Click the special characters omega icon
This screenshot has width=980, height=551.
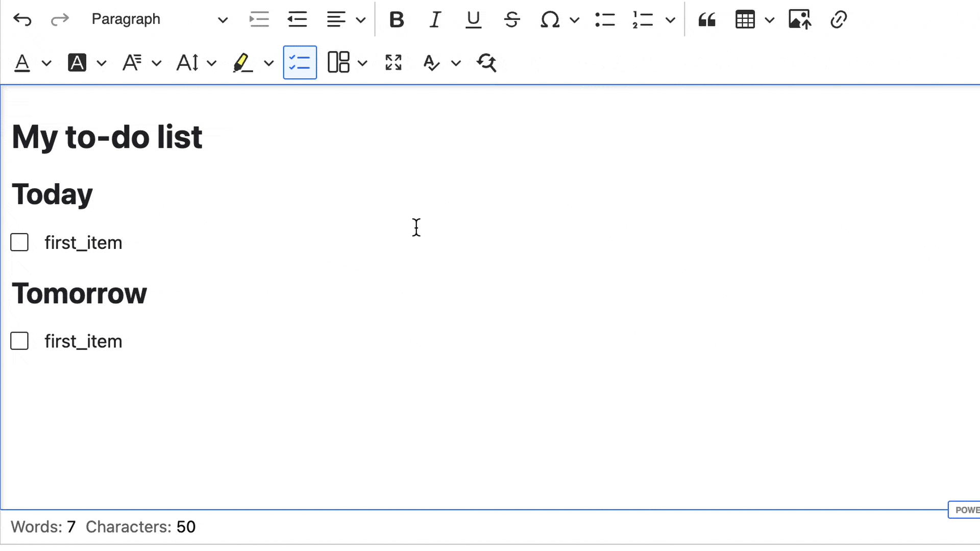550,20
